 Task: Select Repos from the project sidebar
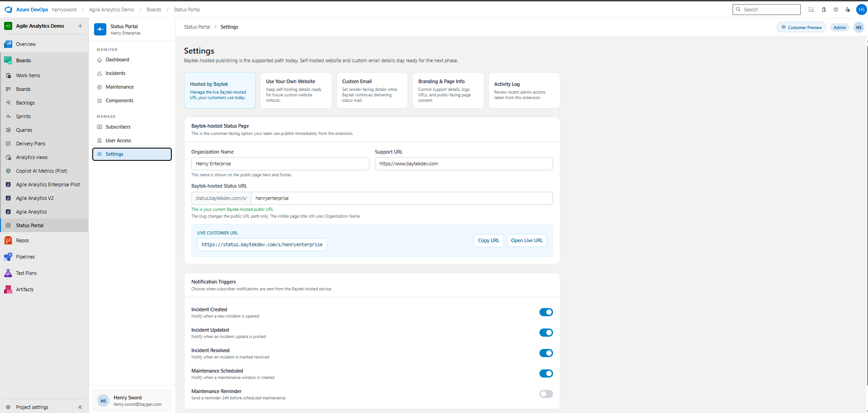pyautogui.click(x=21, y=240)
